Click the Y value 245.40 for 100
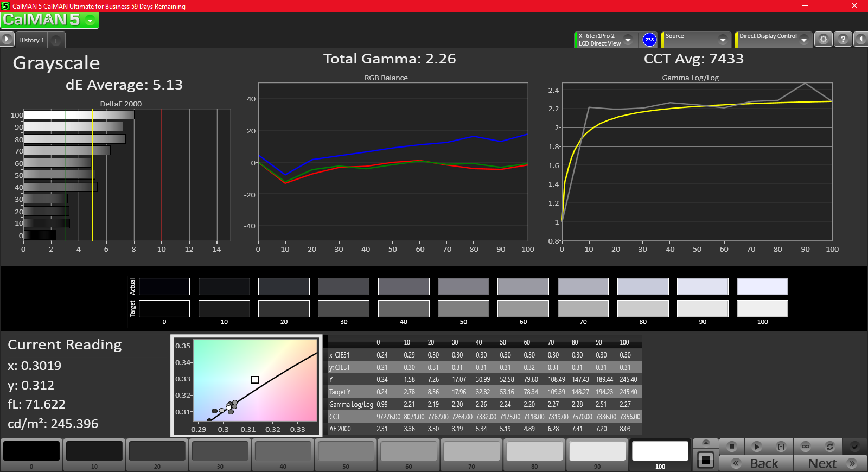This screenshot has height=472, width=868. point(628,379)
